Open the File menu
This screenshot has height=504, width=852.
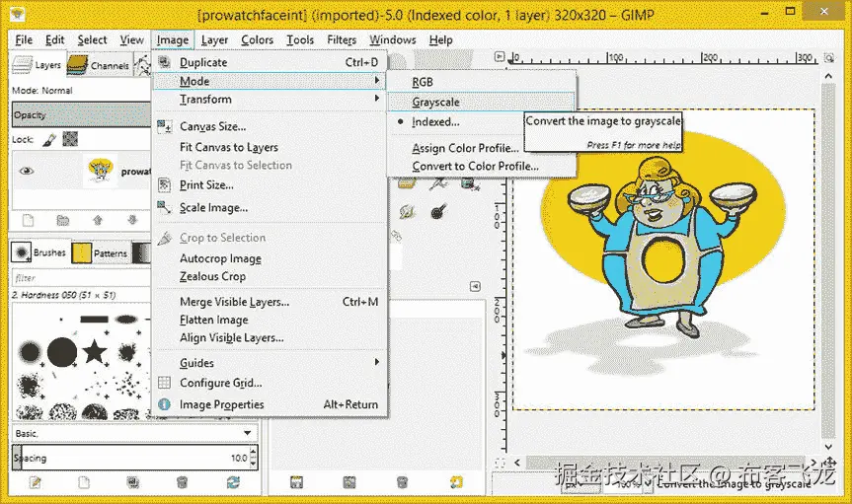click(24, 39)
